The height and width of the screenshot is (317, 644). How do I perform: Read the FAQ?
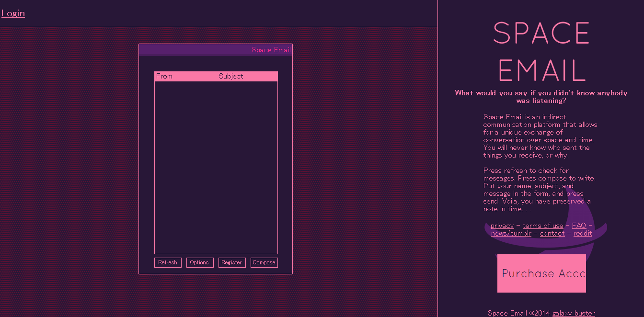(x=579, y=225)
